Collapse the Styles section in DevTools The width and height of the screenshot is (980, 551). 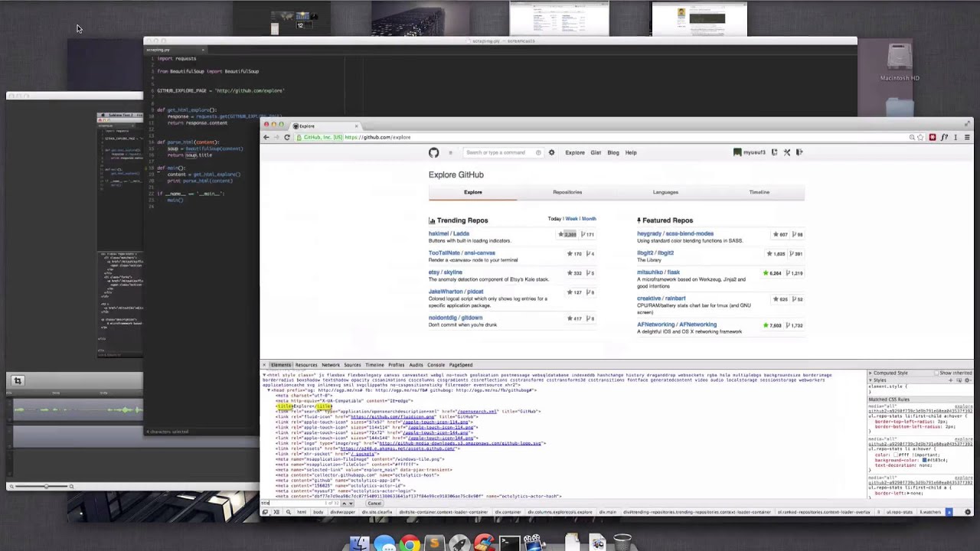point(871,380)
